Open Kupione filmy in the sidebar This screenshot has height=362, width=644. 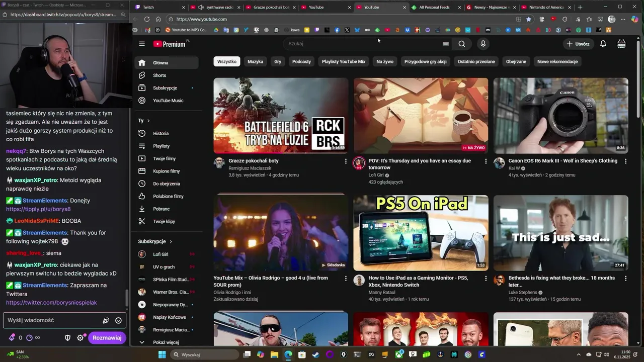pos(166,171)
